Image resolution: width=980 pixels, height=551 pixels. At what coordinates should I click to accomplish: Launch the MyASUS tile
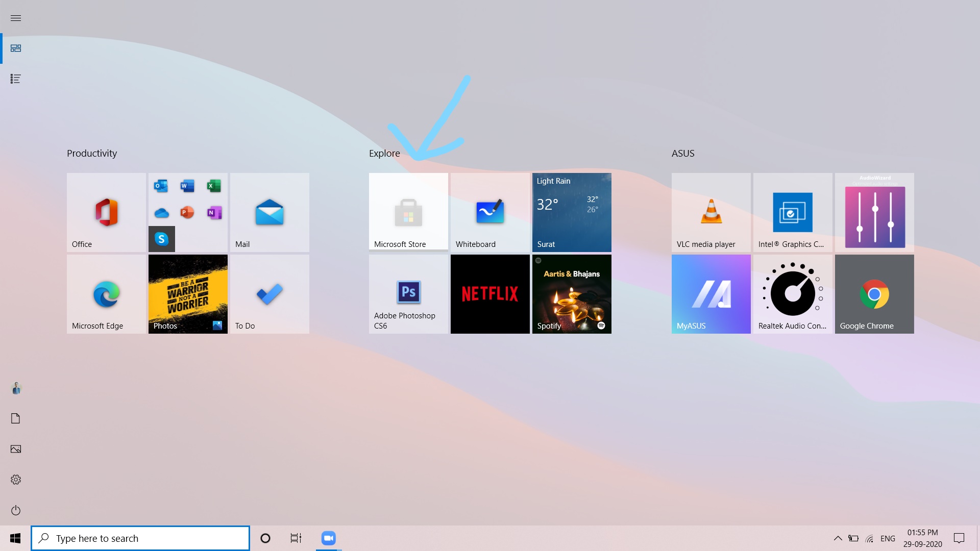coord(711,294)
